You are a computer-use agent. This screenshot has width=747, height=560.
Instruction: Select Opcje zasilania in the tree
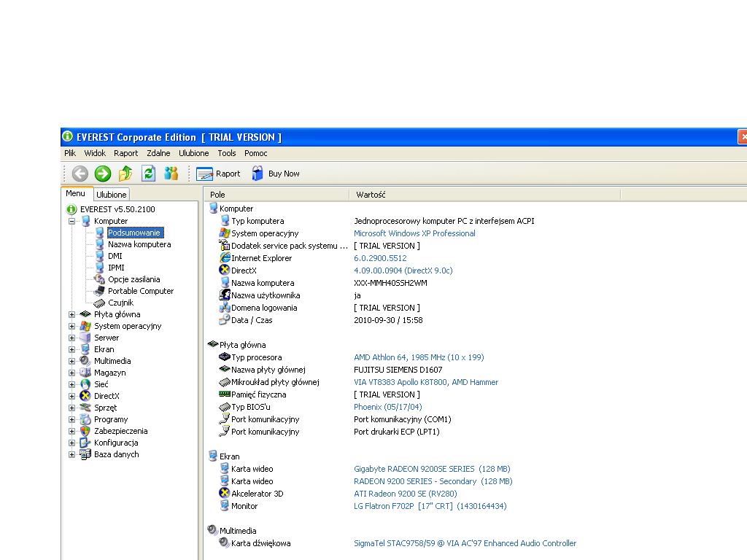[x=134, y=279]
